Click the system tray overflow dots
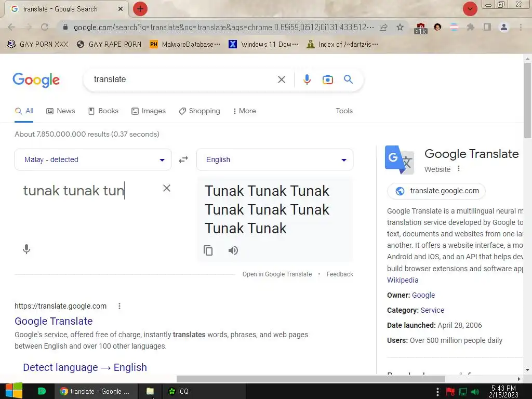 click(437, 392)
